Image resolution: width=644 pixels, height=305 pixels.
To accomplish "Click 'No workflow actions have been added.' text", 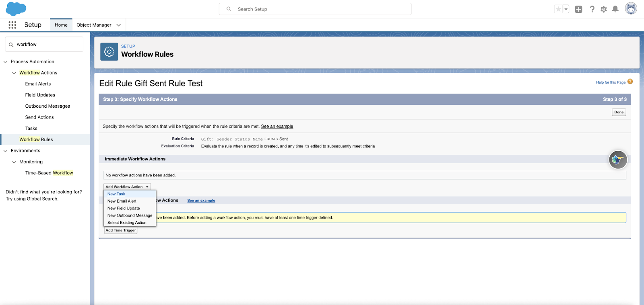I will 140,175.
